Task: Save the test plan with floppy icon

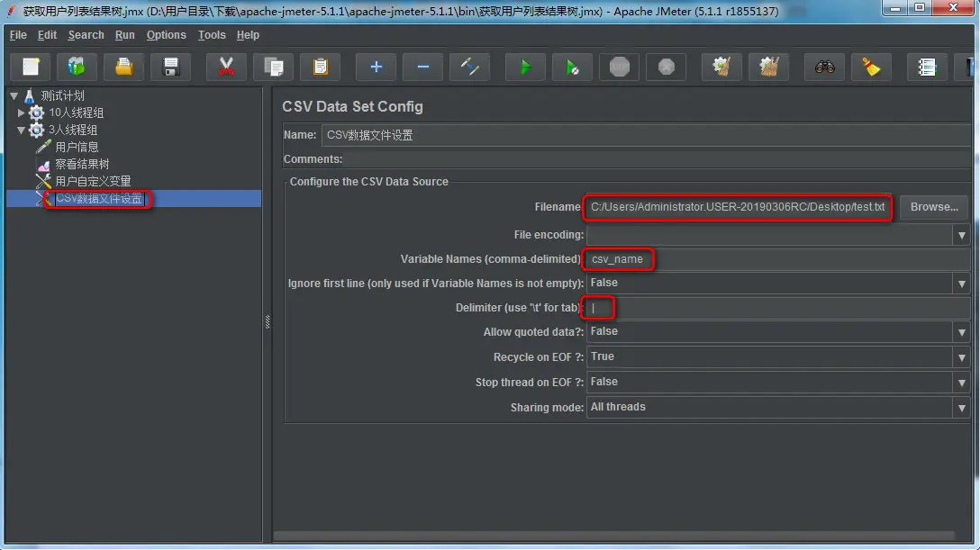Action: tap(170, 67)
